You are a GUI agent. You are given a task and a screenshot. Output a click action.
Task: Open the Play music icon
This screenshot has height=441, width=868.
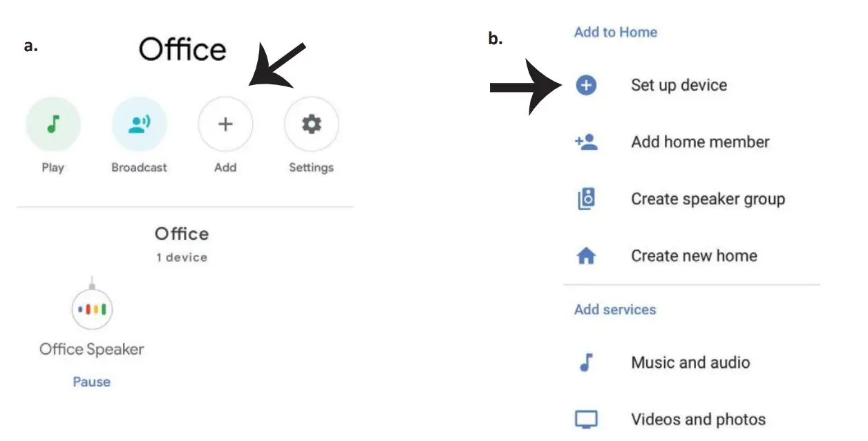53,124
